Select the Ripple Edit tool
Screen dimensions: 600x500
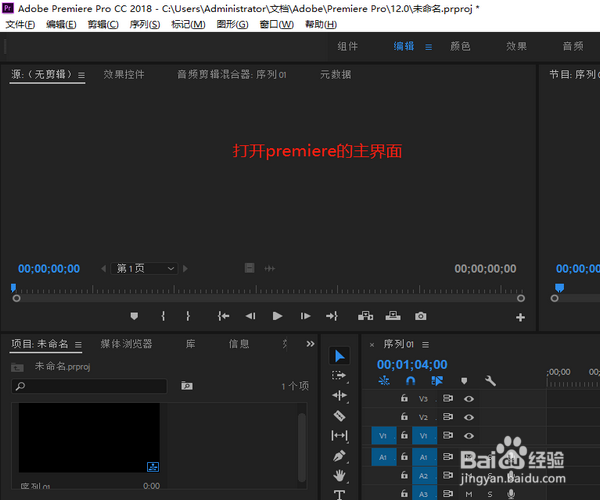click(x=339, y=396)
